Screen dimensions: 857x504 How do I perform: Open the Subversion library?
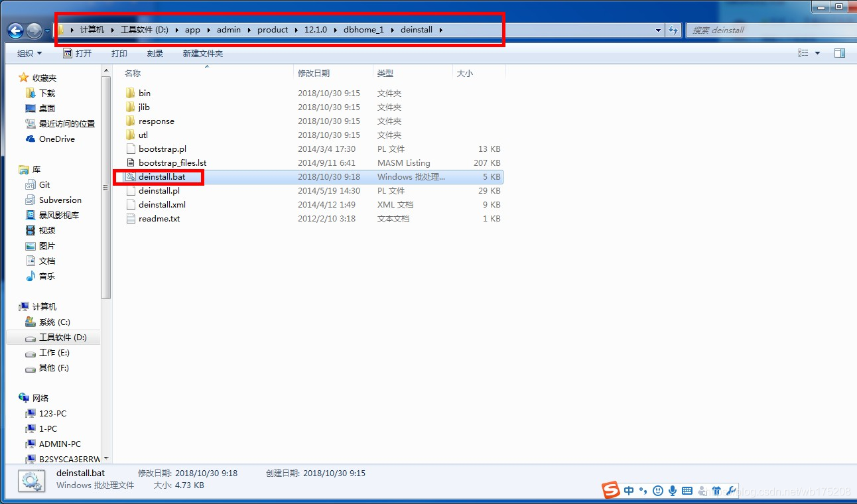[60, 200]
